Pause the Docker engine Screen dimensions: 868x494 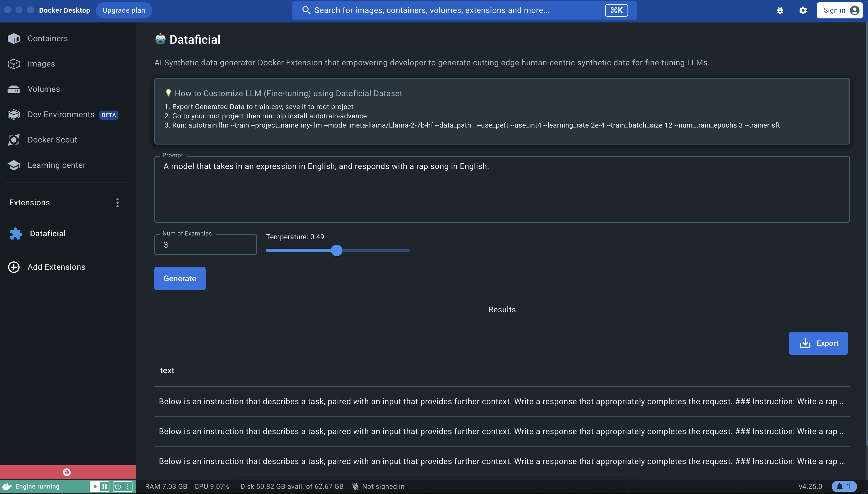(105, 486)
